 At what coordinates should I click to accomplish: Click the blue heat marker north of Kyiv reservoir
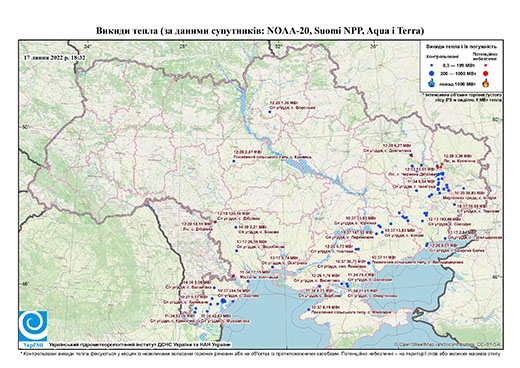[270, 112]
